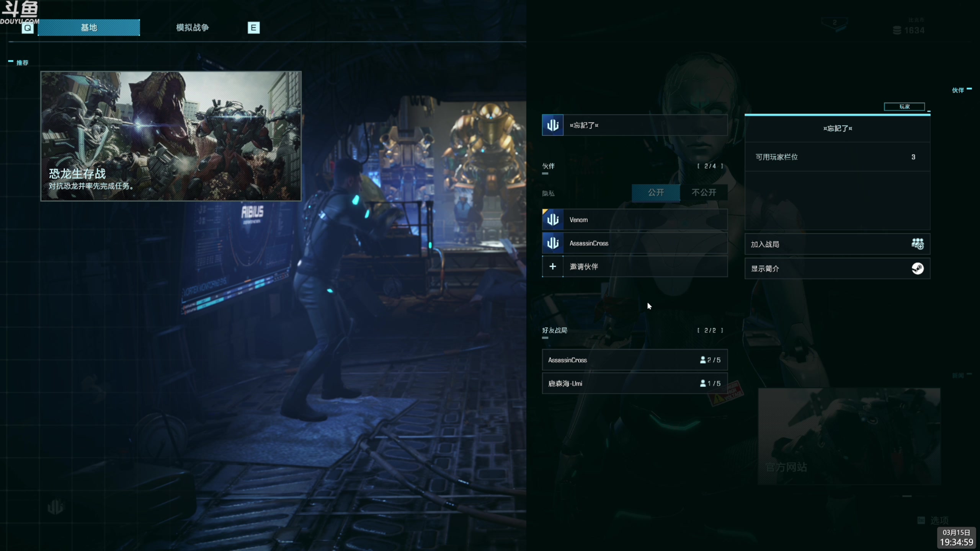Viewport: 980px width, 551px height.
Task: Click the 加入战局 button
Action: click(x=837, y=244)
